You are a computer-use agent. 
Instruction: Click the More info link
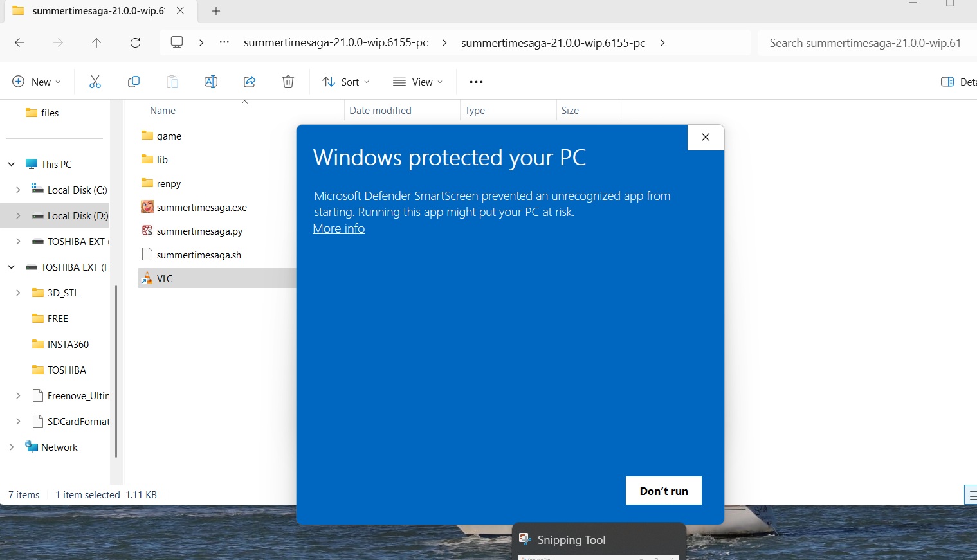click(338, 229)
